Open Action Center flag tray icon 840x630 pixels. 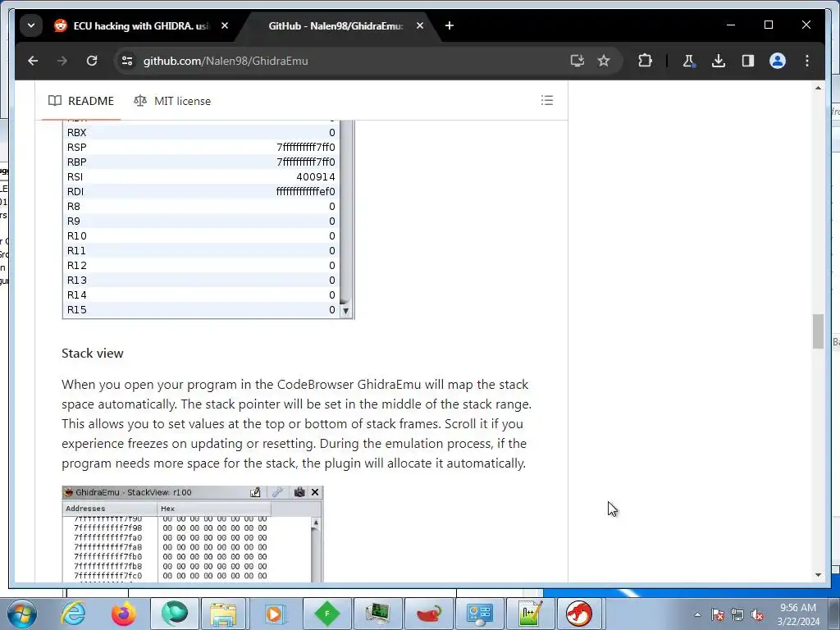[718, 614]
